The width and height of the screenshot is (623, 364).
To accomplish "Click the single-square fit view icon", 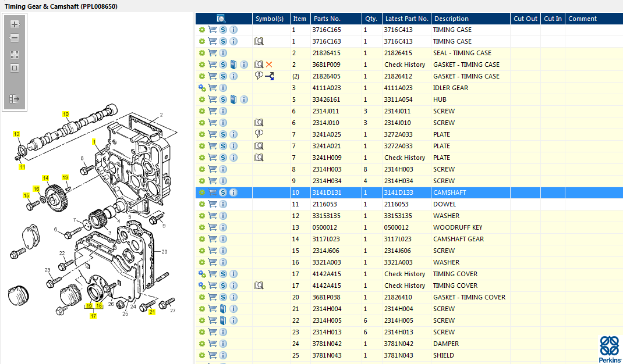I will coord(15,68).
